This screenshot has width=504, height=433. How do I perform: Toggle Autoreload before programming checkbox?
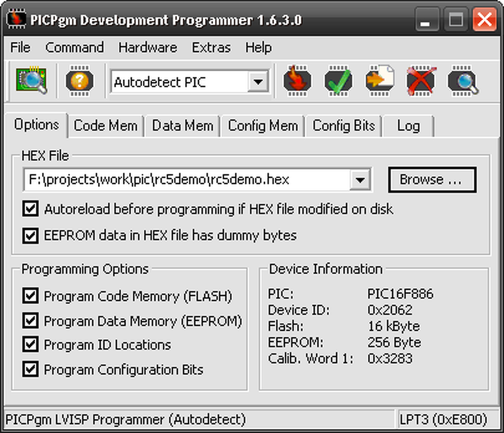30,209
